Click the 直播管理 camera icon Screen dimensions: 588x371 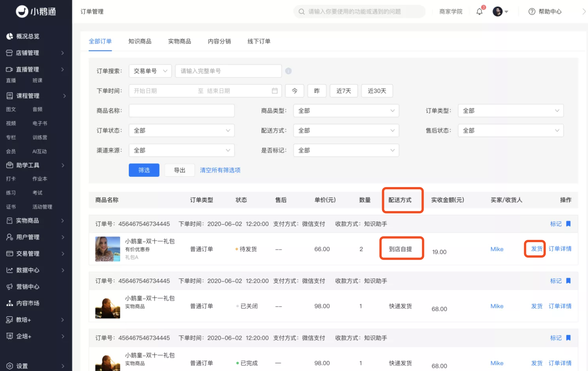9,70
